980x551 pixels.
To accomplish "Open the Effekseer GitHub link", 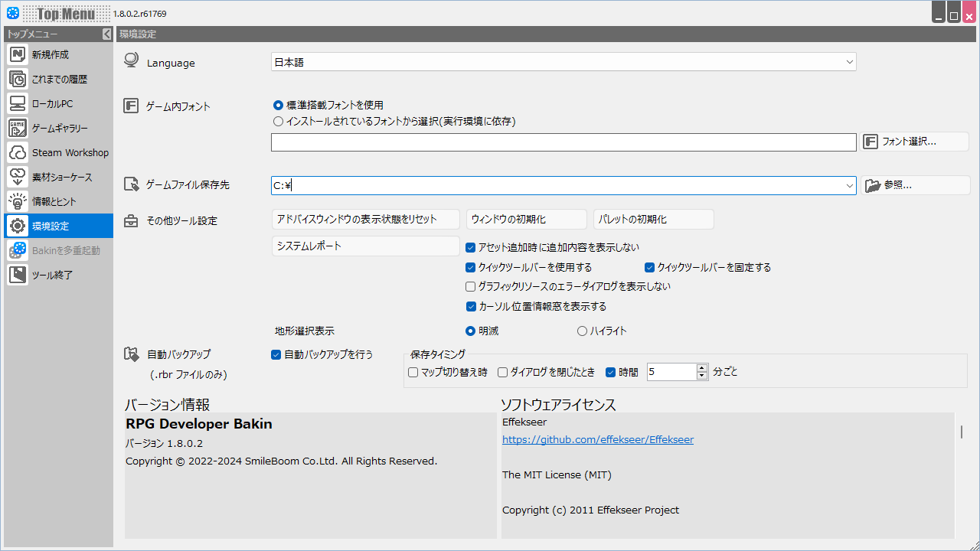I will [597, 440].
